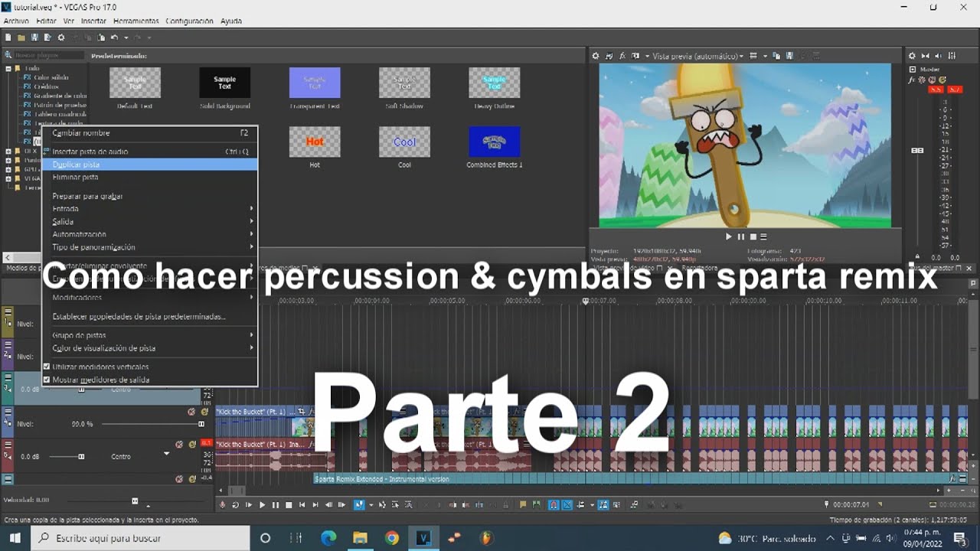
Task: Select the Normal Edit tool in transport bar
Action: [x=359, y=504]
